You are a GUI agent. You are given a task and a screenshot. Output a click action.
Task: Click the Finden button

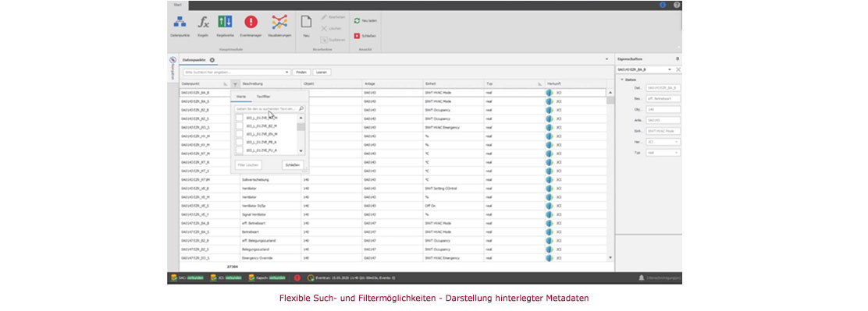[301, 72]
